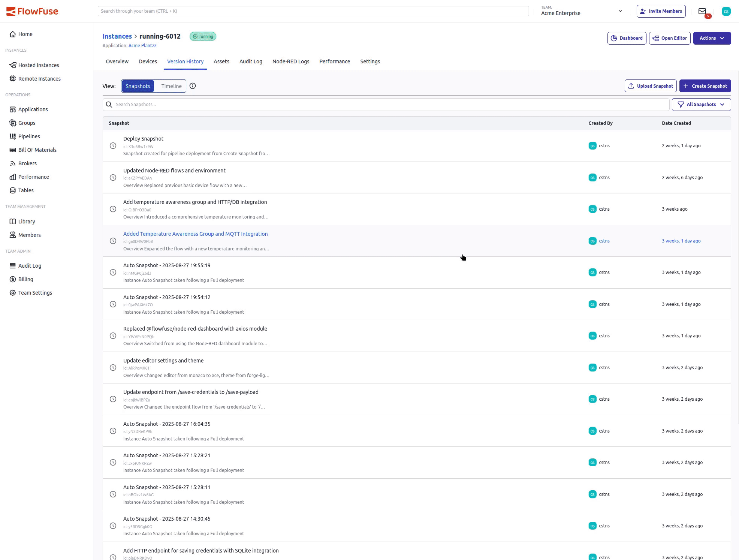Screen dimensions: 739x560
Task: Switch to Timeline view
Action: click(x=171, y=86)
